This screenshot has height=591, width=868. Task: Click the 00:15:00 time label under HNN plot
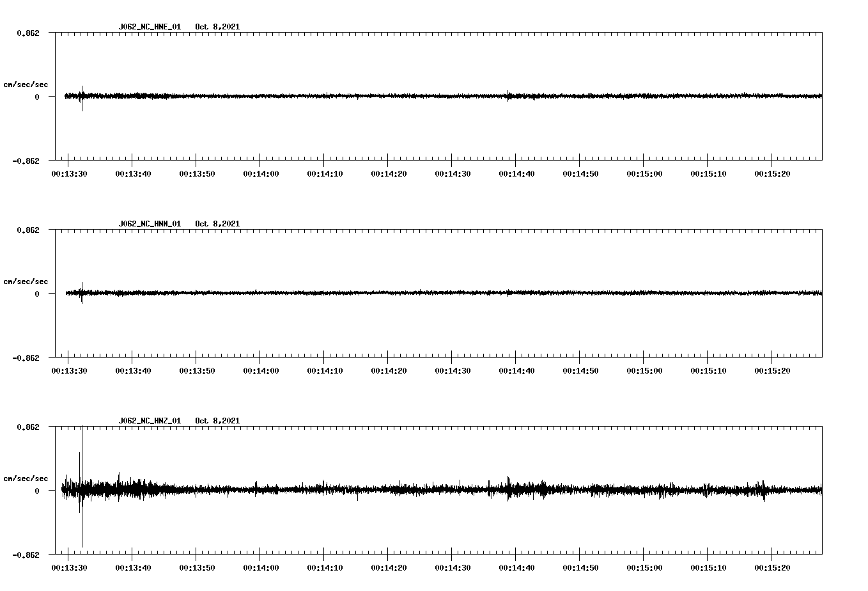pyautogui.click(x=644, y=371)
